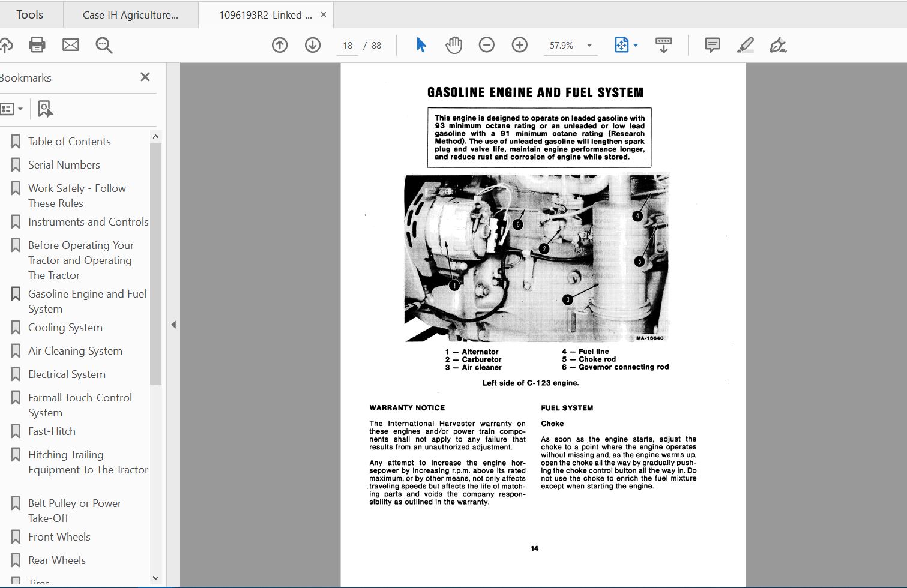Open the Front Wheels bookmark
This screenshot has height=588, width=907.
point(59,537)
